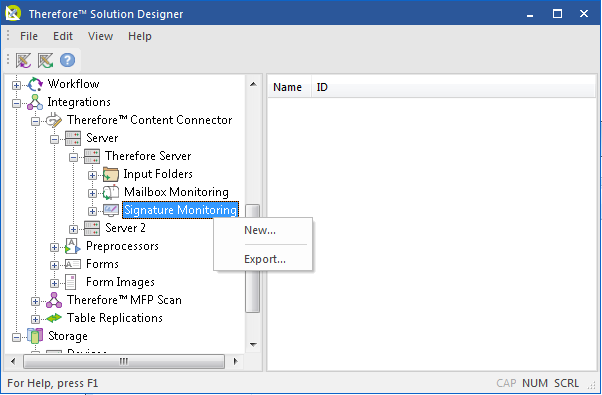The width and height of the screenshot is (602, 395).
Task: Click the second toolbar arrow icon with green swirl
Action: tap(45, 60)
